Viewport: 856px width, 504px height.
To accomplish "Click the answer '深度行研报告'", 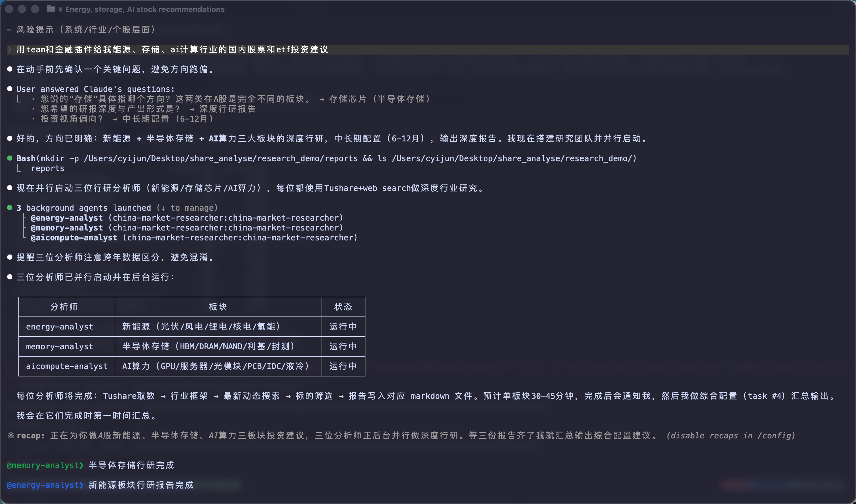I will coord(227,109).
